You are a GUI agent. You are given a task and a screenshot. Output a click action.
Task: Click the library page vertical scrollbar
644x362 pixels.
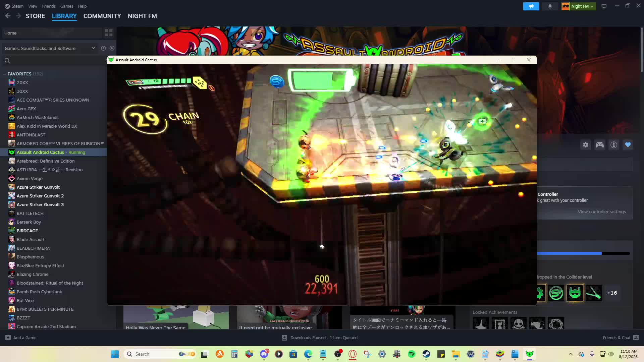642,50
